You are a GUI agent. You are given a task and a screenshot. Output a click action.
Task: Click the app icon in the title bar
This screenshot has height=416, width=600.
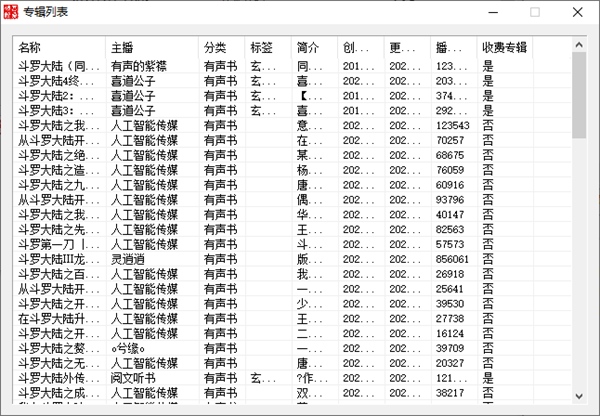[11, 12]
